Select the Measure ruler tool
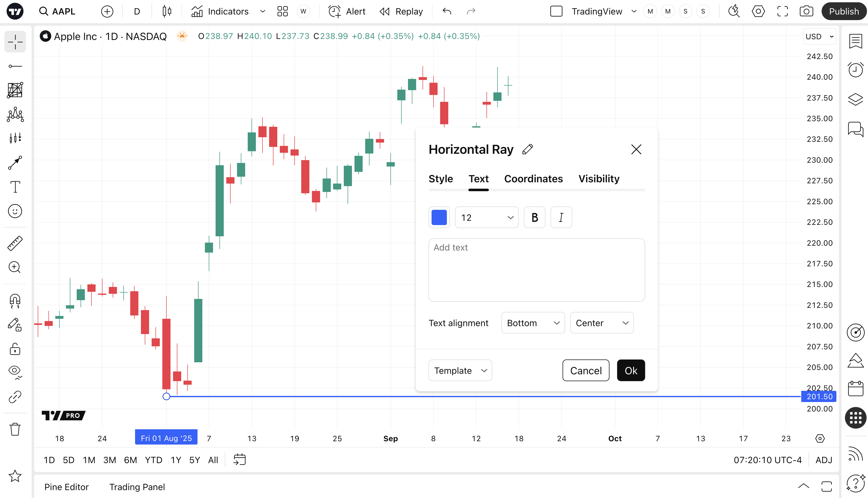 tap(15, 243)
